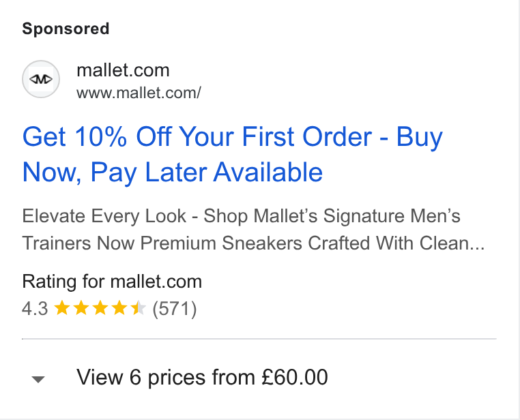The image size is (520, 420).
Task: Click the (571) review count
Action: click(175, 309)
